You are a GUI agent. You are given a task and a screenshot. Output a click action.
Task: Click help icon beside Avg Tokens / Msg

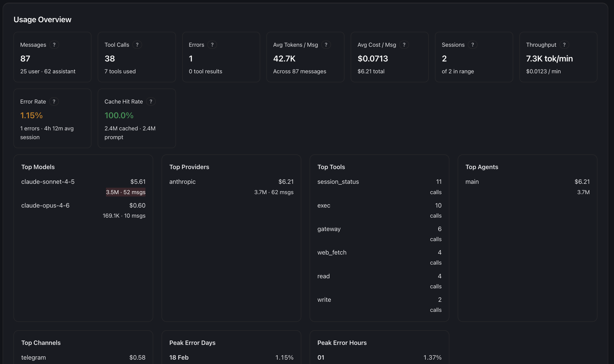click(326, 45)
